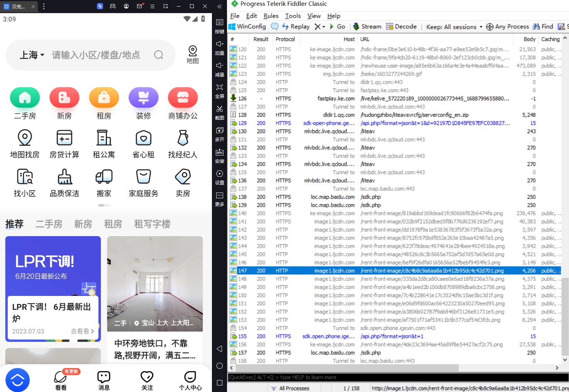Open the Rules menu in Fiddler
Image resolution: width=569 pixels, height=392 pixels.
pyautogui.click(x=271, y=16)
